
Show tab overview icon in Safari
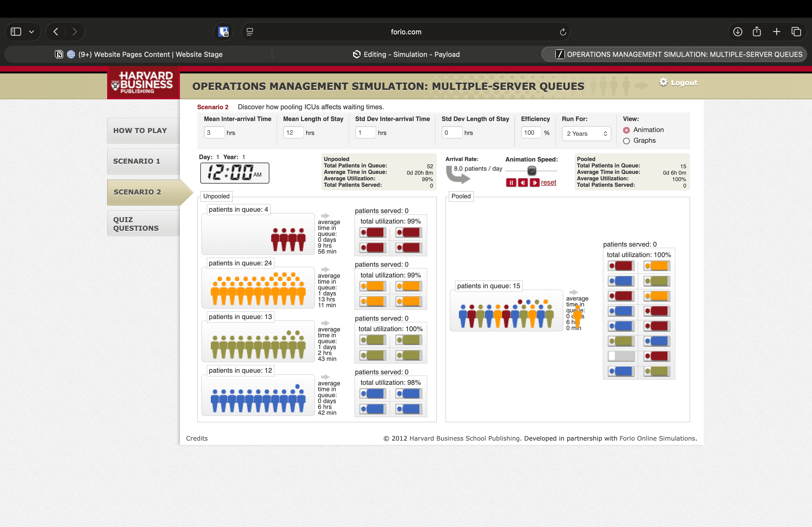pyautogui.click(x=796, y=32)
